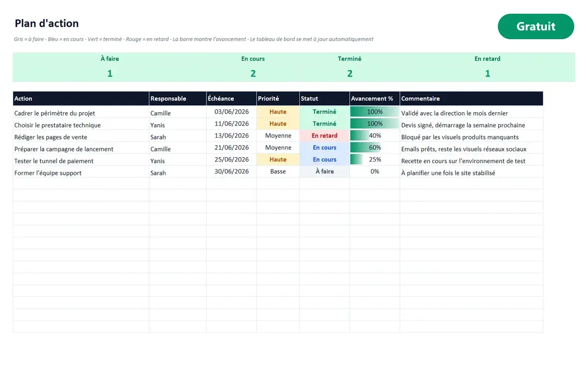Click the À faire summary count
588x392 pixels.
pyautogui.click(x=110, y=73)
